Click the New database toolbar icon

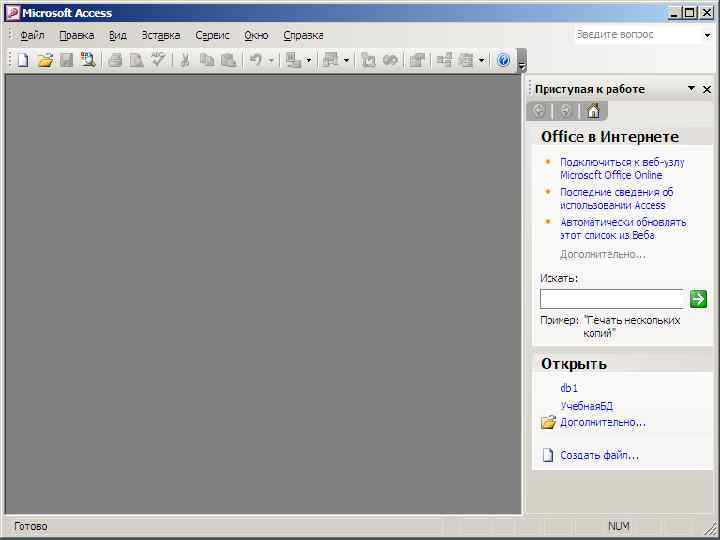[x=22, y=60]
